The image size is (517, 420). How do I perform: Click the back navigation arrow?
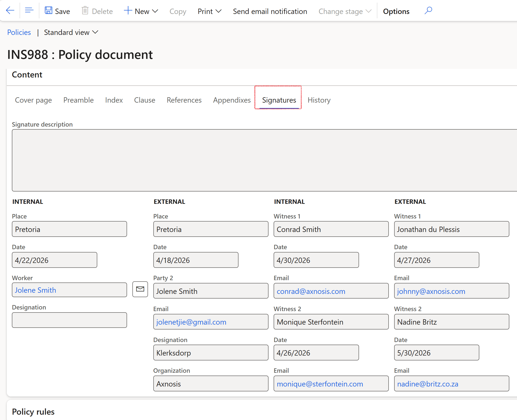click(x=10, y=10)
